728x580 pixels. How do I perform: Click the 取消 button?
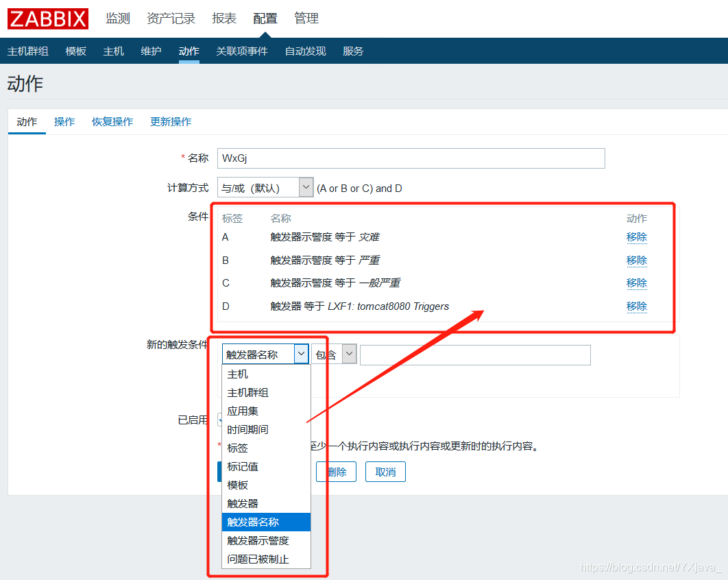coord(385,472)
